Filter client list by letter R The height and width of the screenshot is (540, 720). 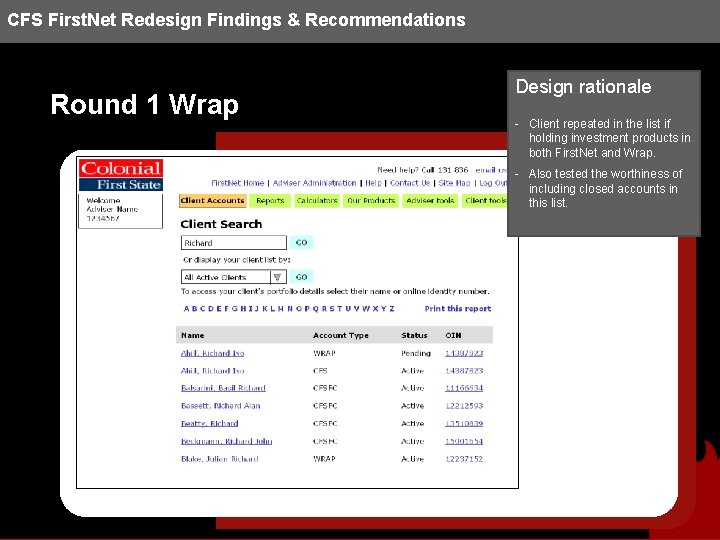pos(324,309)
